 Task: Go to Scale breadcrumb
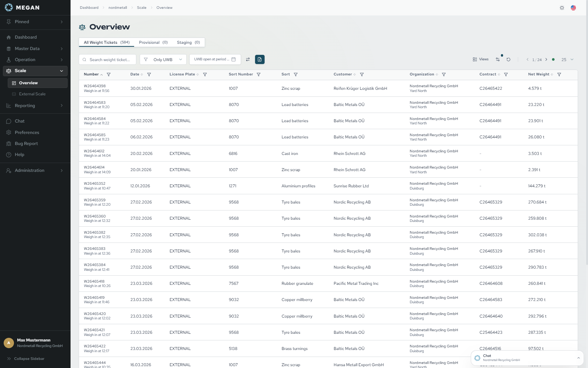point(141,8)
